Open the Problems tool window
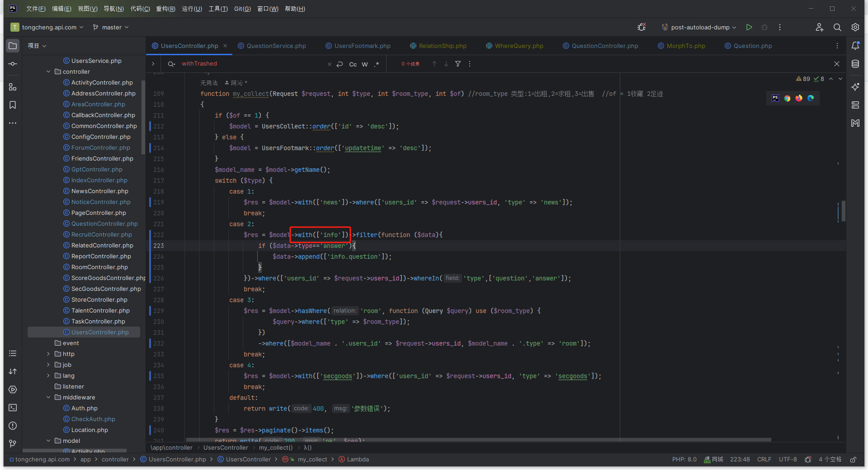868x470 pixels. click(12, 426)
